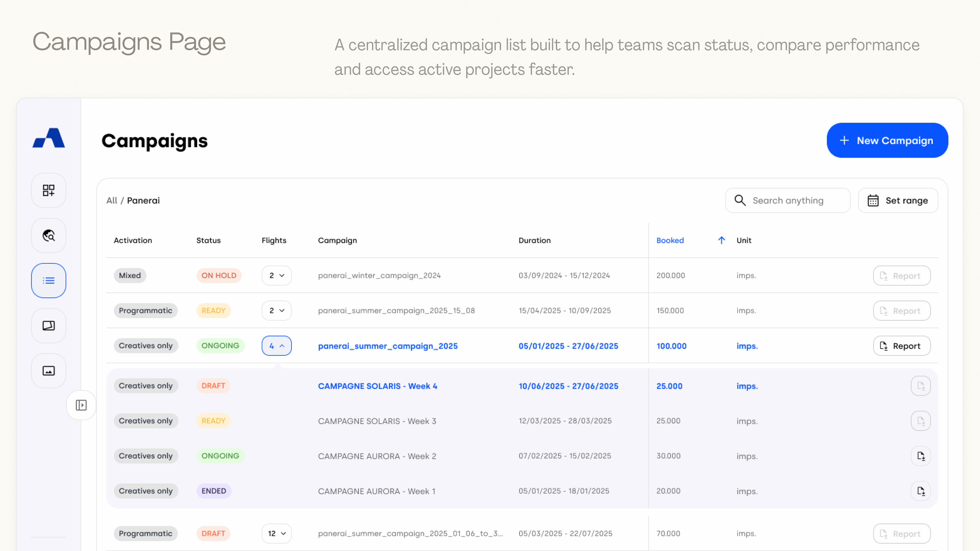This screenshot has width=980, height=551.
Task: Click the duration 07/02/2025 - 15/02/2025
Action: tap(565, 456)
